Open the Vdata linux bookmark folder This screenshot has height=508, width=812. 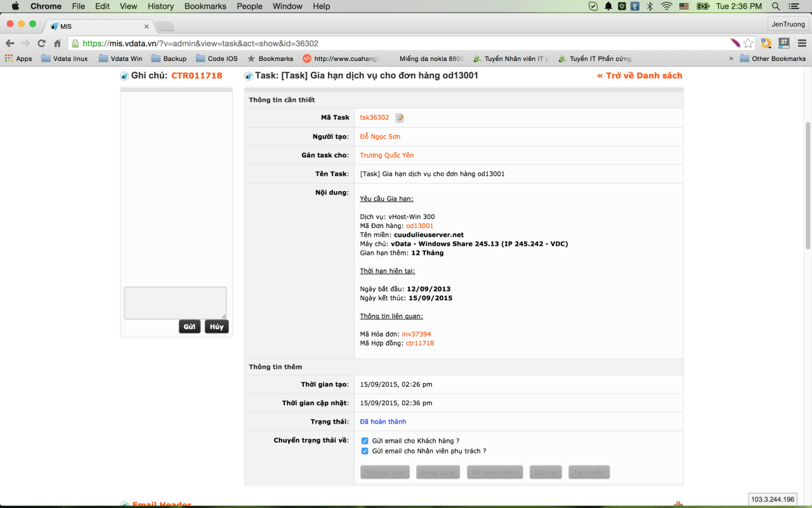click(x=64, y=58)
